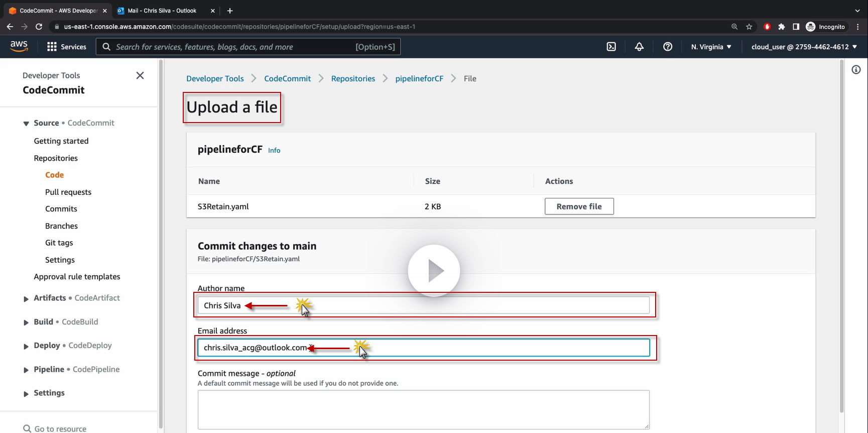Expand the Artifacts CodeArtifact section
Screen dimensions: 868x433
[x=26, y=299]
